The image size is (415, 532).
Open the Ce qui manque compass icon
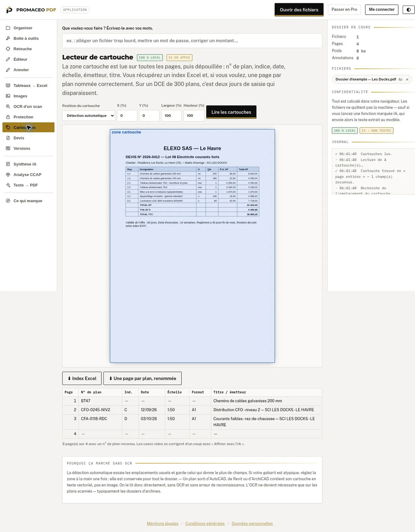(8, 201)
